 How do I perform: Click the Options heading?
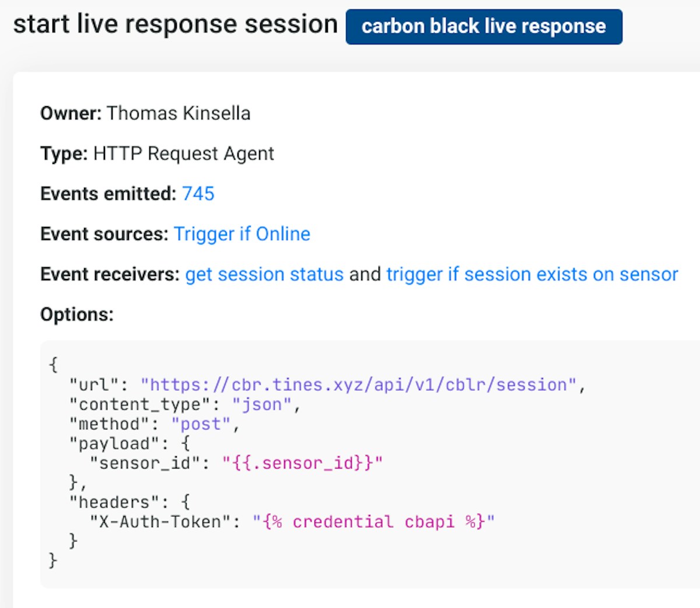[x=77, y=315]
